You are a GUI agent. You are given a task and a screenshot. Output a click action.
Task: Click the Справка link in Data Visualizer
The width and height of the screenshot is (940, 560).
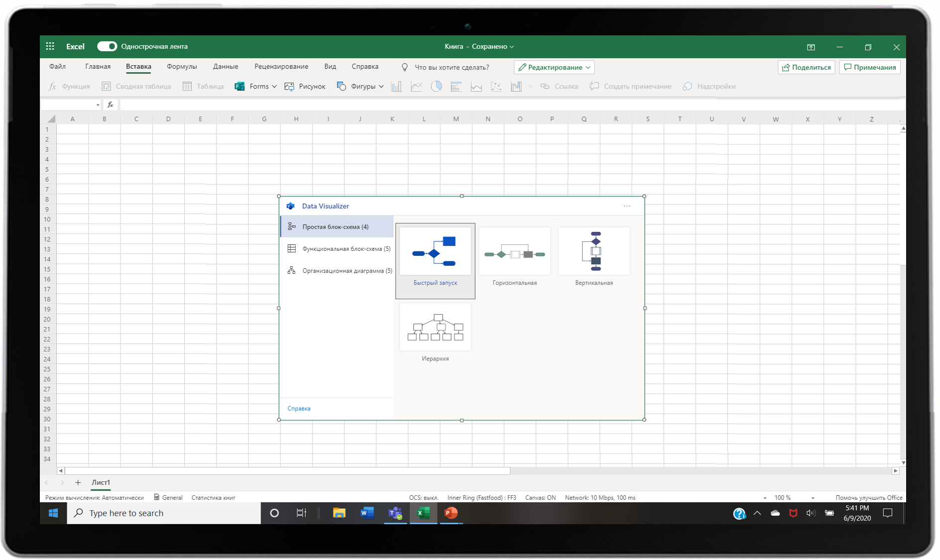coord(299,408)
